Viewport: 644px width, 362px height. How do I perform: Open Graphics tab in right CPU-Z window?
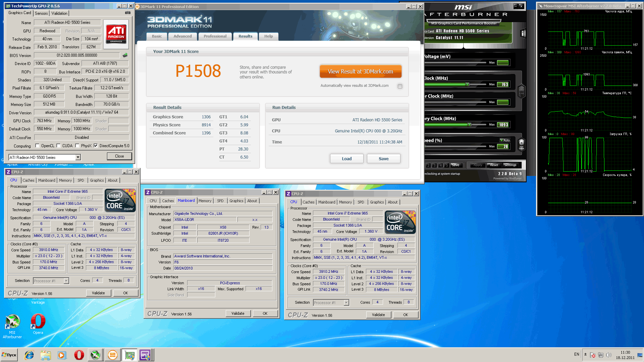coord(377,202)
